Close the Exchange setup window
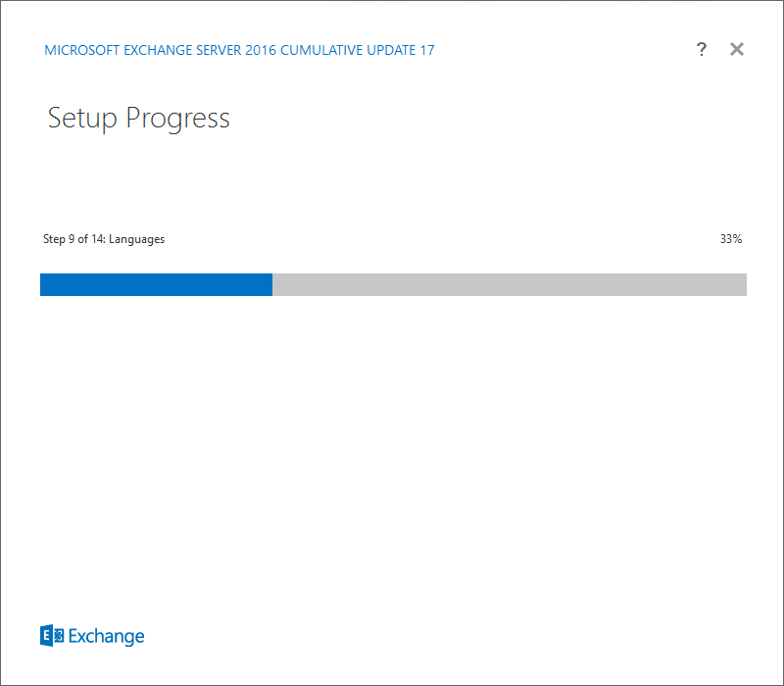 click(737, 49)
